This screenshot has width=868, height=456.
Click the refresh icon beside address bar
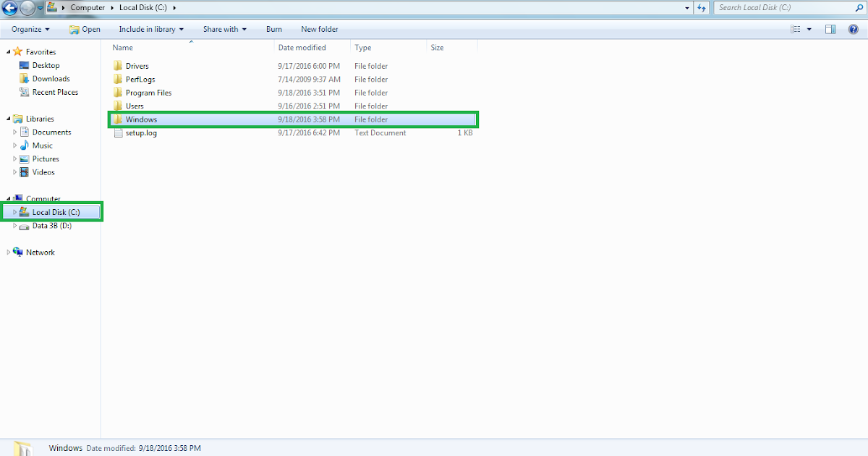pos(701,7)
